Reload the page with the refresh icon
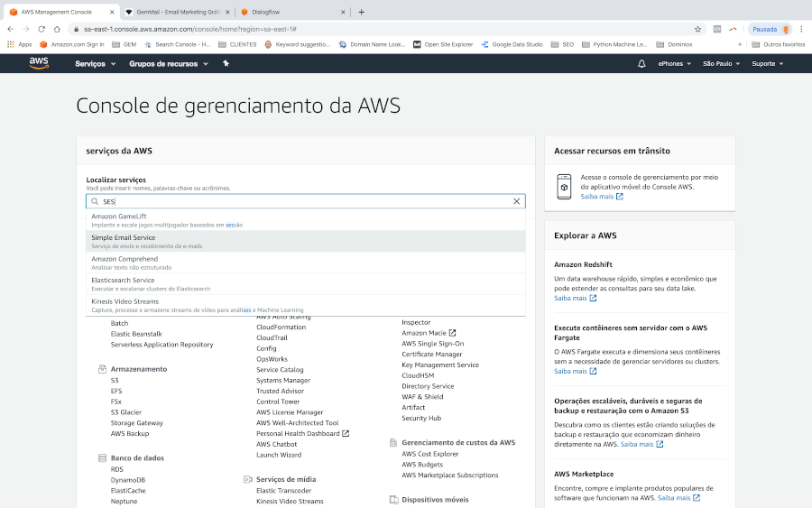 pyautogui.click(x=42, y=29)
